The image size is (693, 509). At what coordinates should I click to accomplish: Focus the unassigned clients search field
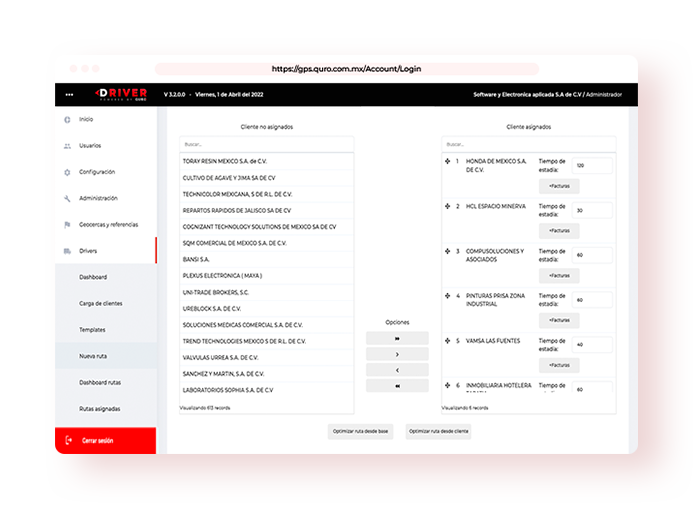(x=267, y=144)
